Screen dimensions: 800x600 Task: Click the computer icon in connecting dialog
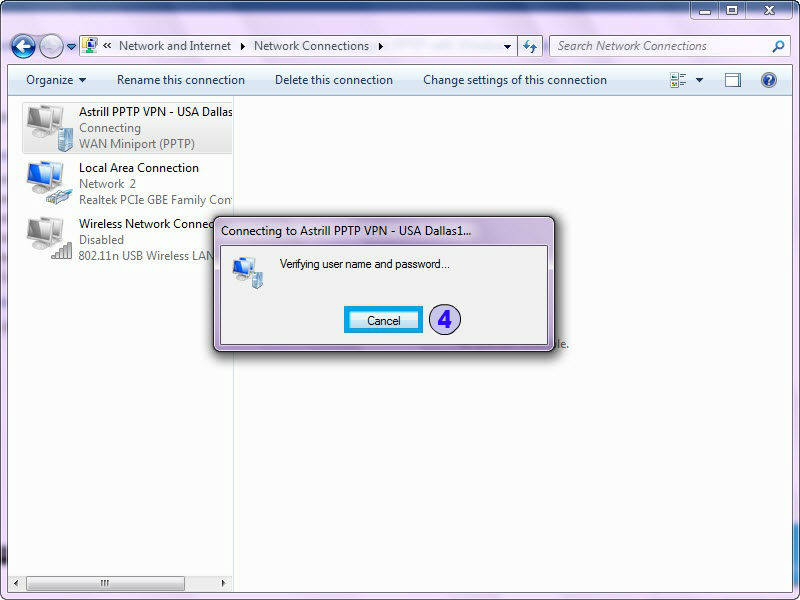pos(248,273)
